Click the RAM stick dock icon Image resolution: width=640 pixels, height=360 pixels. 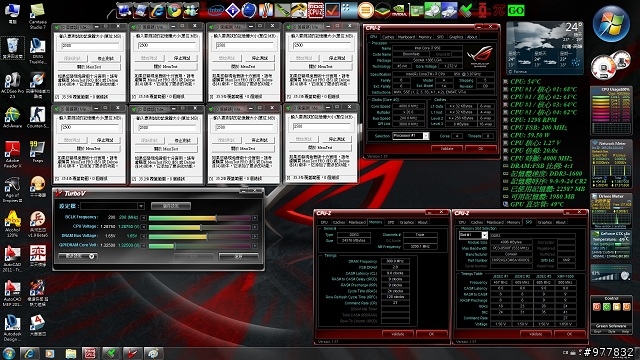coord(282,10)
